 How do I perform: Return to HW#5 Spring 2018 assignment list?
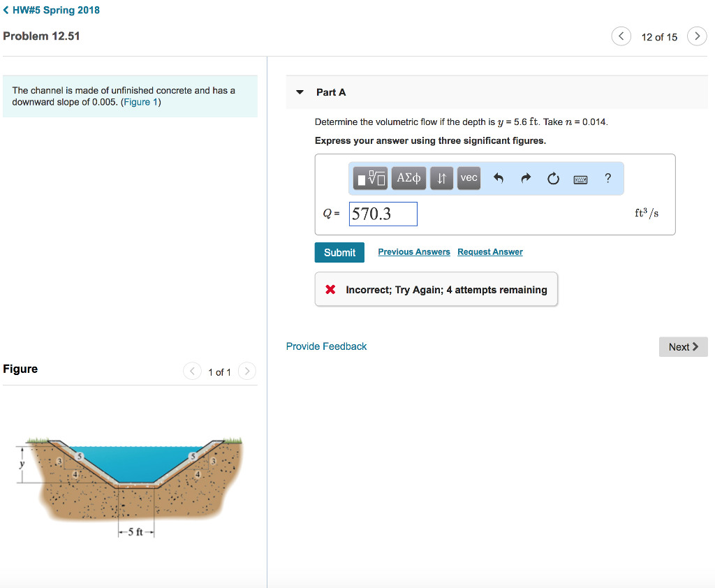coord(51,10)
